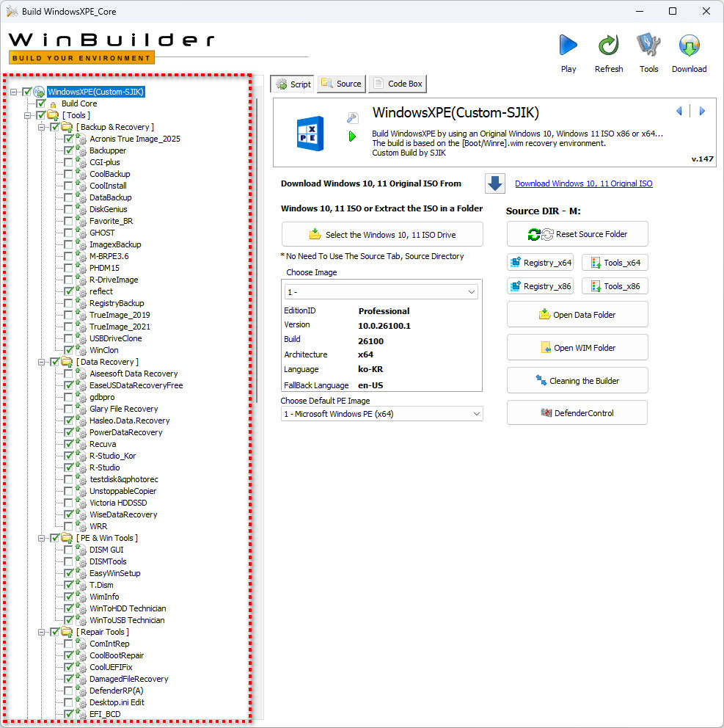Click the XPE project logo icon

pos(310,134)
